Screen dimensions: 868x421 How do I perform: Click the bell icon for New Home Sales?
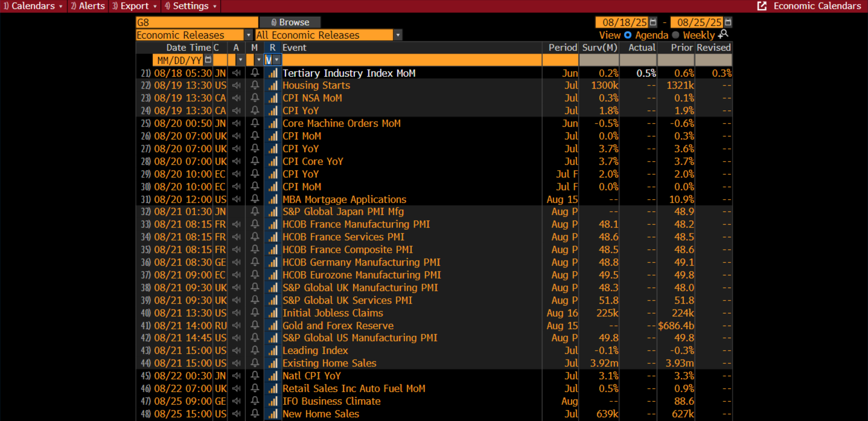[x=255, y=413]
